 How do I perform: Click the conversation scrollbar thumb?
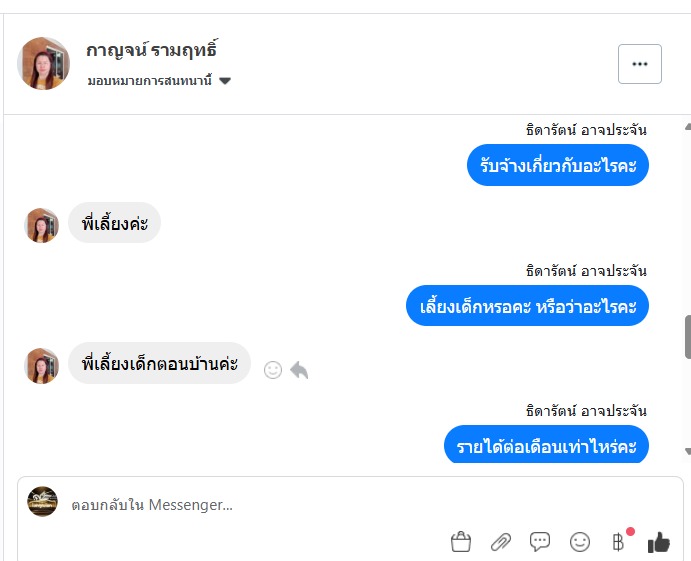(x=687, y=336)
